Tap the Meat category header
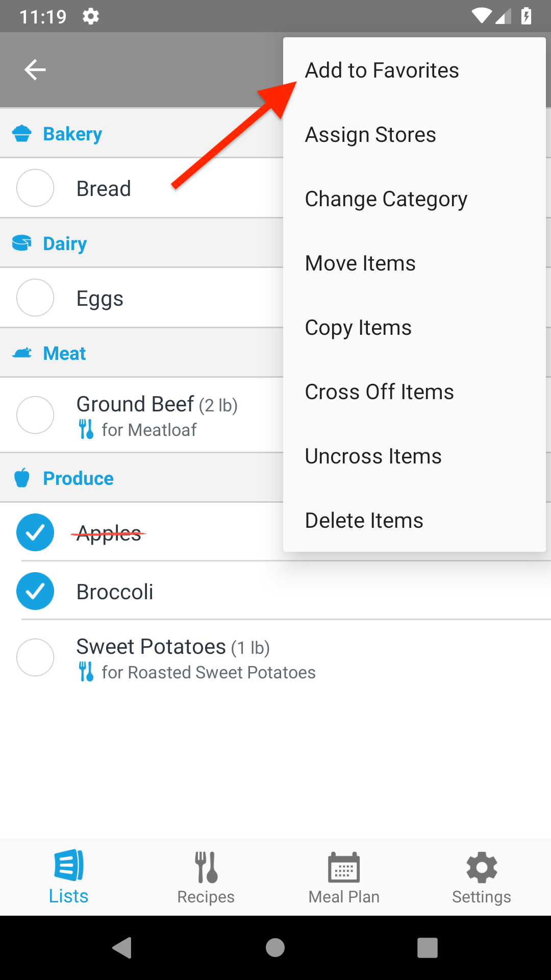Screen dimensions: 551x980 coord(64,353)
